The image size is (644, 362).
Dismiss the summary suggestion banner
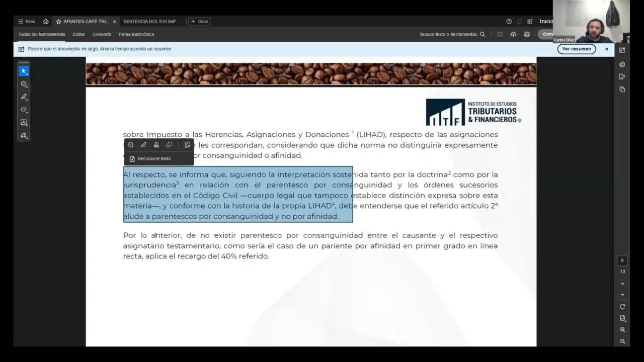click(x=606, y=49)
